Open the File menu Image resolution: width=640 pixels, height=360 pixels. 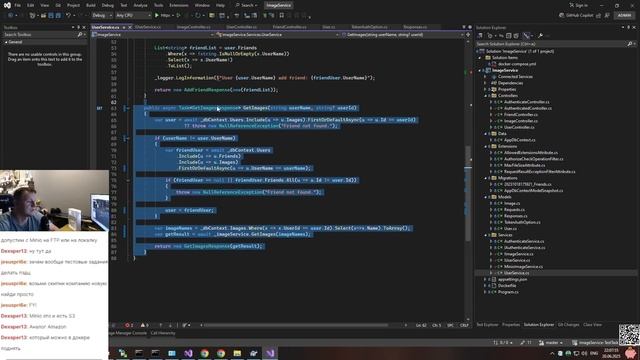18,5
